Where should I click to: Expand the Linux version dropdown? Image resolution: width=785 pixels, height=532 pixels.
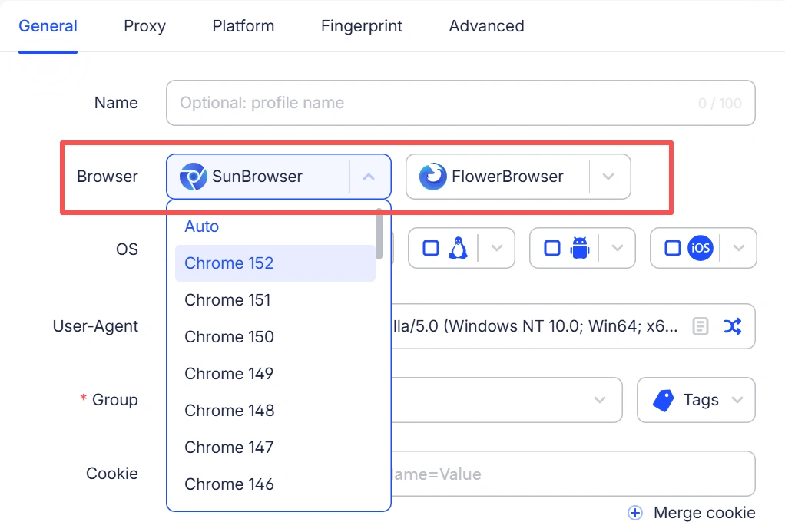[x=497, y=248]
